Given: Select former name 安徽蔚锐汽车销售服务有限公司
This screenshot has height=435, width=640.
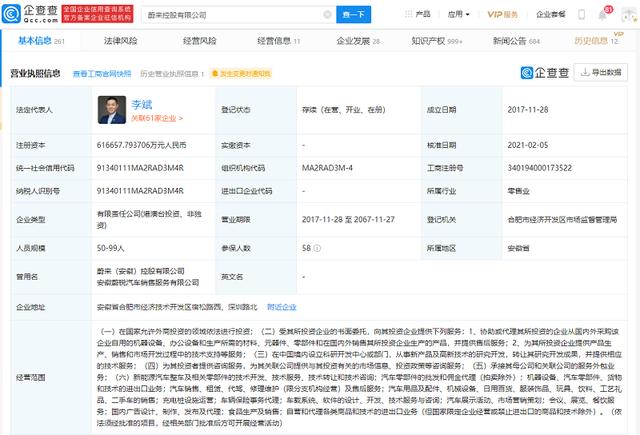Looking at the screenshot, I should [148, 282].
